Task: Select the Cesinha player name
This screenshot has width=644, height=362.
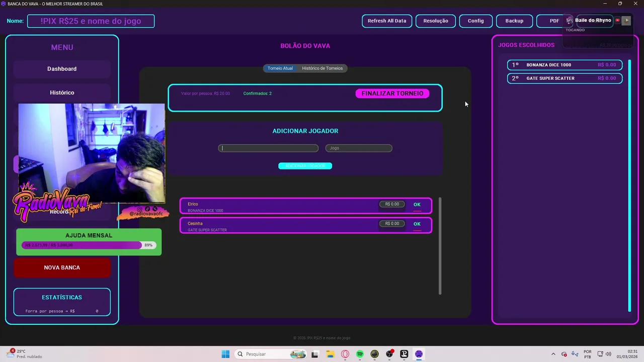Action: coord(195,223)
